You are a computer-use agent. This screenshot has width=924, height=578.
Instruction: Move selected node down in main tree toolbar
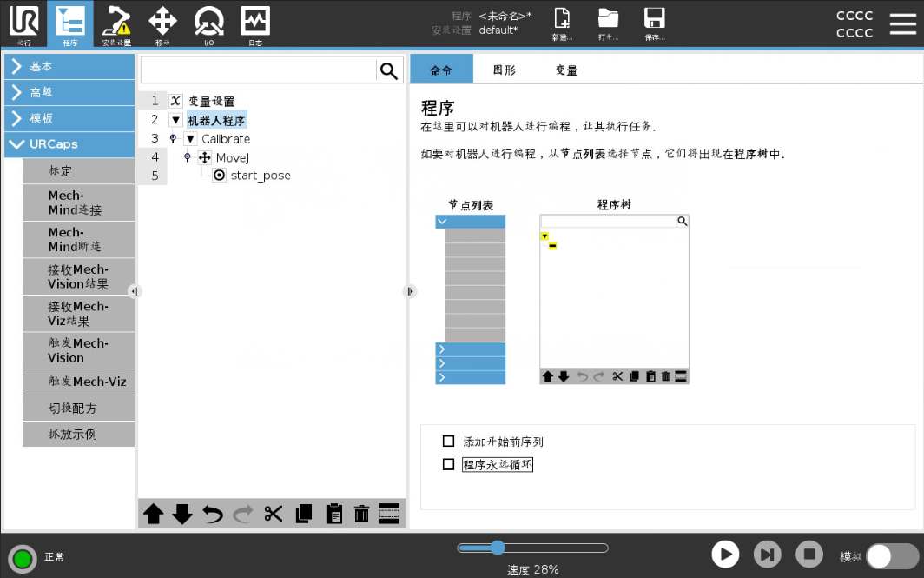(x=182, y=514)
